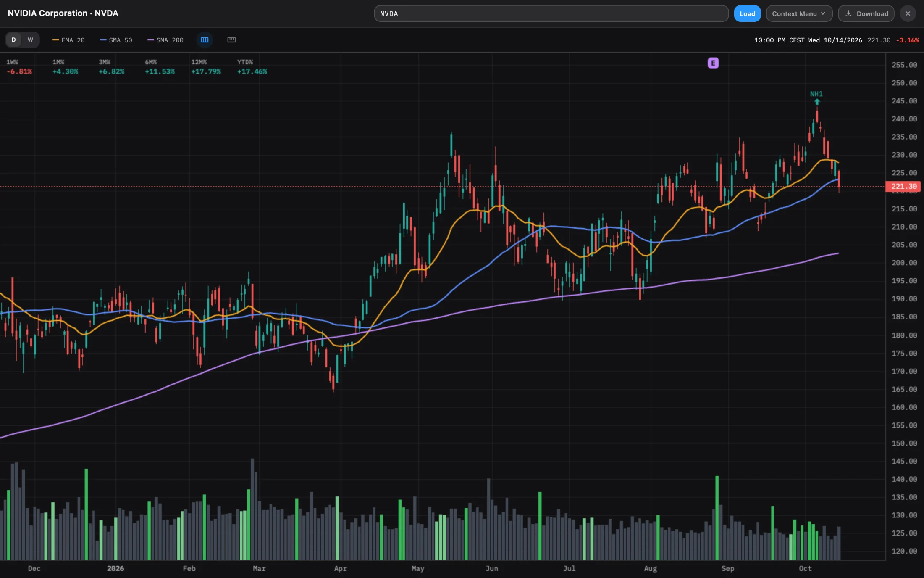The image size is (924, 578).
Task: Toggle the SMA 200 indicator legend
Action: pos(165,40)
